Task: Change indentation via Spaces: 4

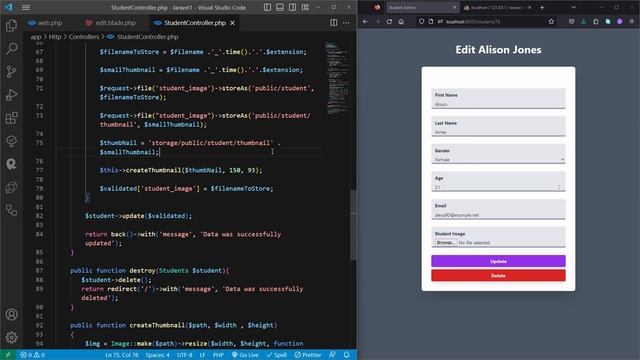Action: (x=158, y=355)
